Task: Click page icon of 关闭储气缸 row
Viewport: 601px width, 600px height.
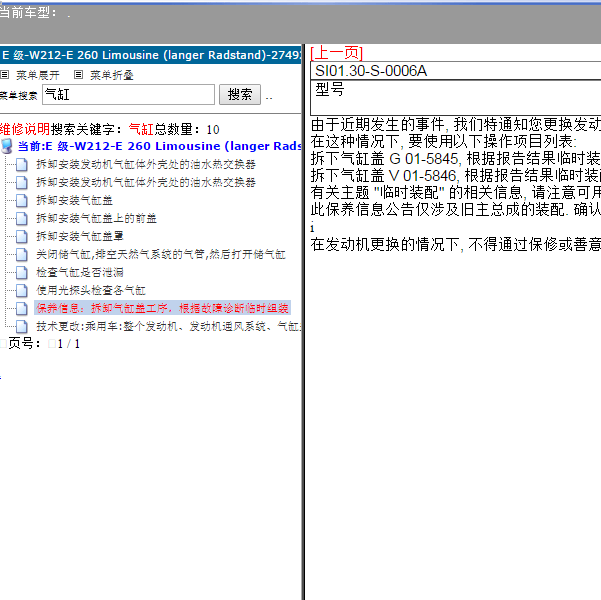Action: [x=21, y=254]
